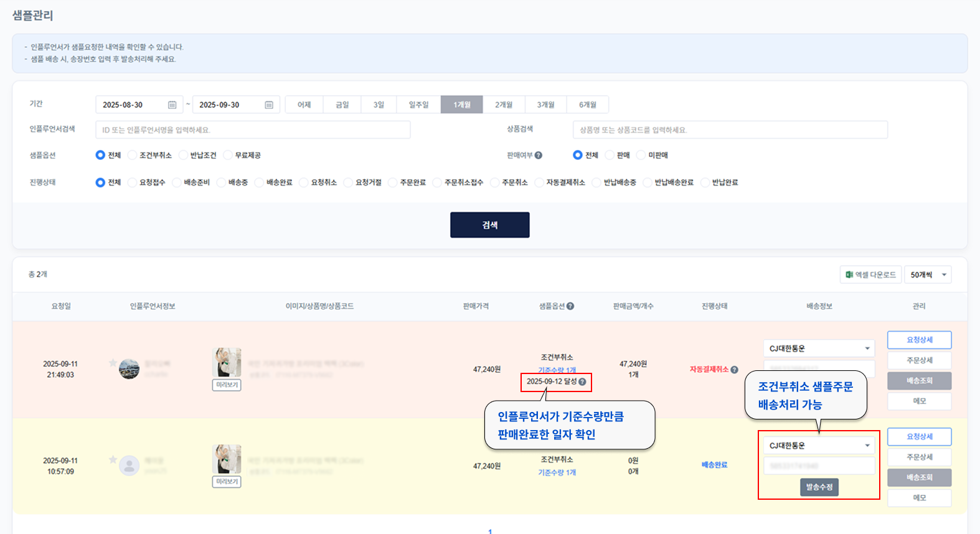This screenshot has width=980, height=534.
Task: Download results via 엑셀 다운로드
Action: 870,275
